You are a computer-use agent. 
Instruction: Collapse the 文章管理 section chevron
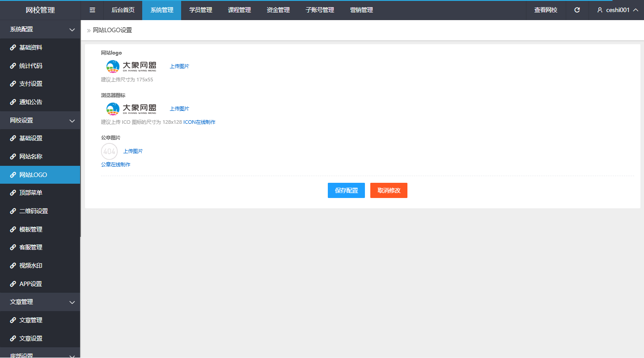pos(72,302)
